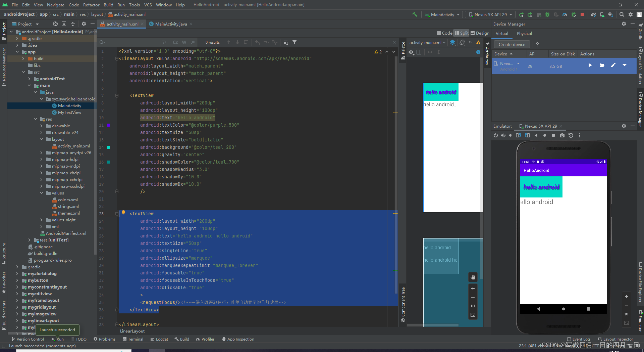Open the Refactor menu
644x352 pixels.
(x=91, y=5)
